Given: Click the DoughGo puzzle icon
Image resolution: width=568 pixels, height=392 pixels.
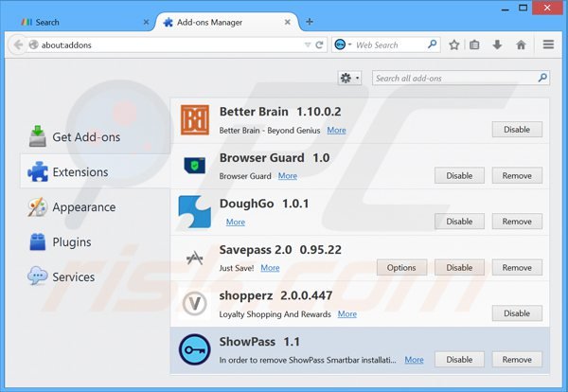Looking at the screenshot, I should 195,211.
